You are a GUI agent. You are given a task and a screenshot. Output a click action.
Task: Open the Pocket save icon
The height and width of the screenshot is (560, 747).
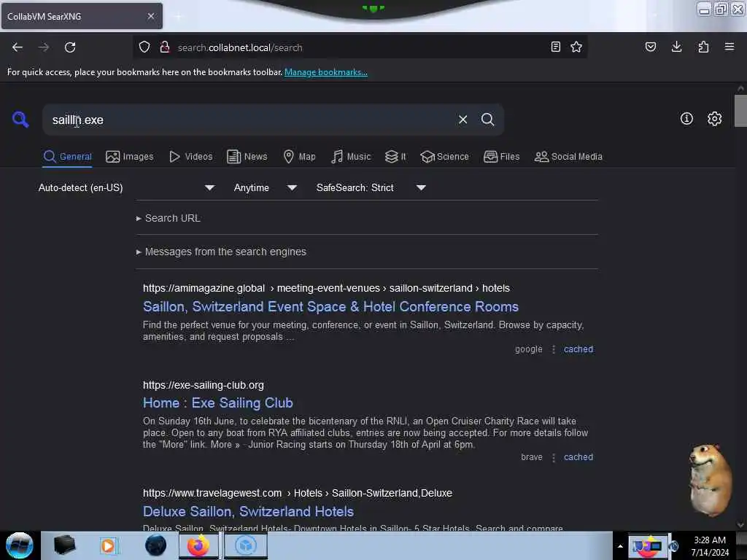pos(650,47)
